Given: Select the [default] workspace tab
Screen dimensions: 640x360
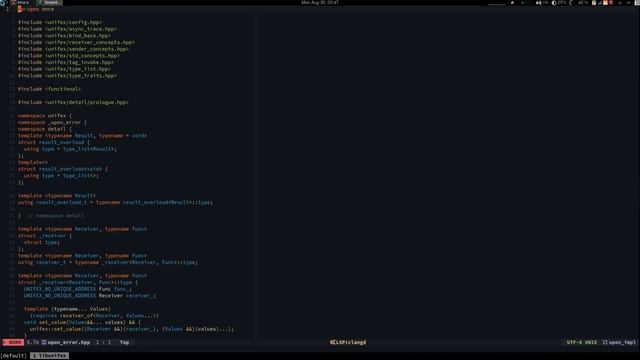Looking at the screenshot, I should click(x=14, y=356).
